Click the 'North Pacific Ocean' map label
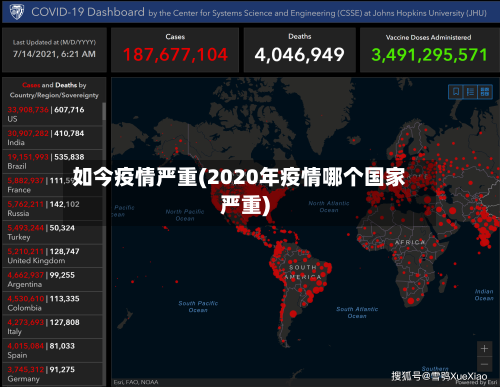 (185, 215)
